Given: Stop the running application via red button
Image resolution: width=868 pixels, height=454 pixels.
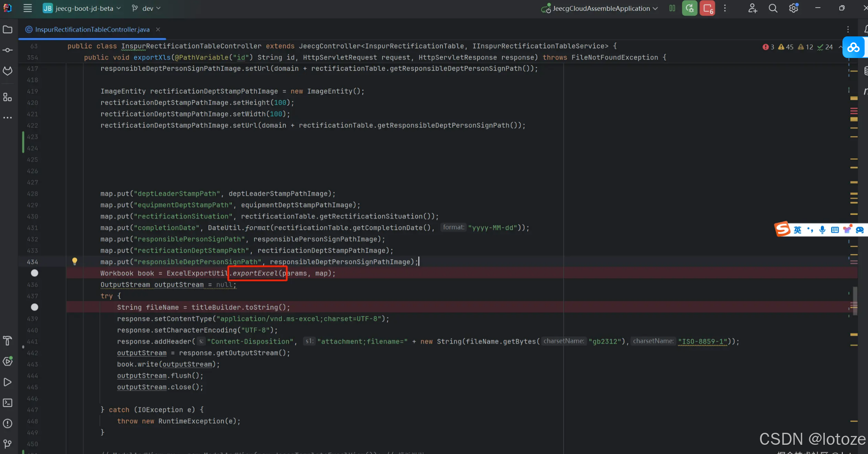Looking at the screenshot, I should pyautogui.click(x=707, y=8).
